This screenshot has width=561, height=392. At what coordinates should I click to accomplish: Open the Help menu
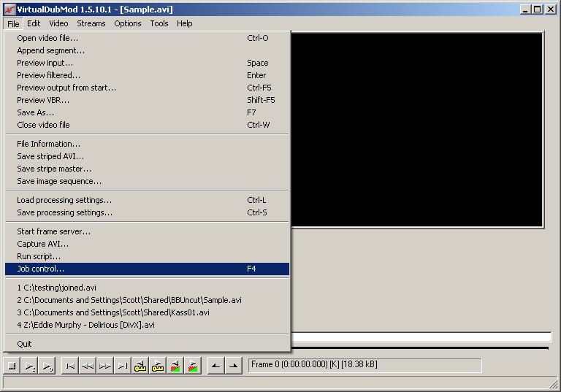185,23
